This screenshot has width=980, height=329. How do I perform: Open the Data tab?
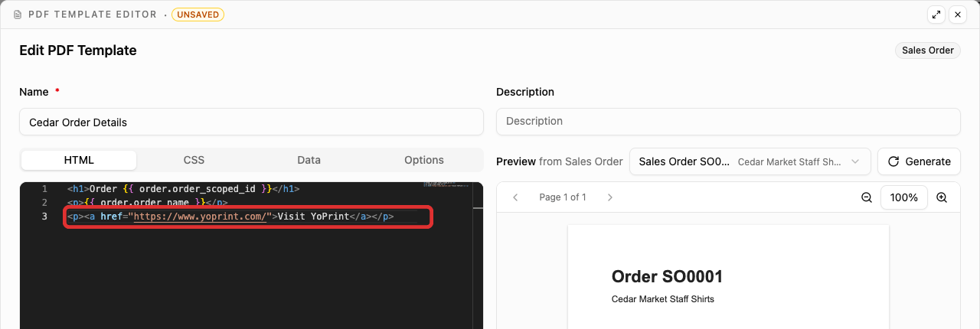point(309,160)
